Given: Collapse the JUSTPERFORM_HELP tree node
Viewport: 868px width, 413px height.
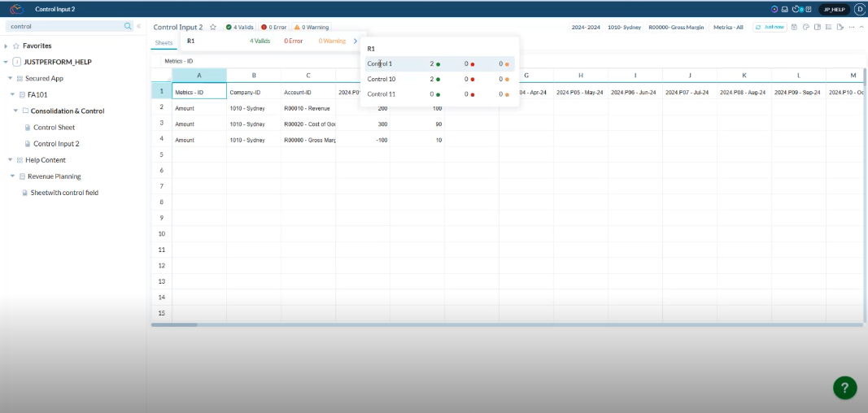Looking at the screenshot, I should (x=7, y=62).
